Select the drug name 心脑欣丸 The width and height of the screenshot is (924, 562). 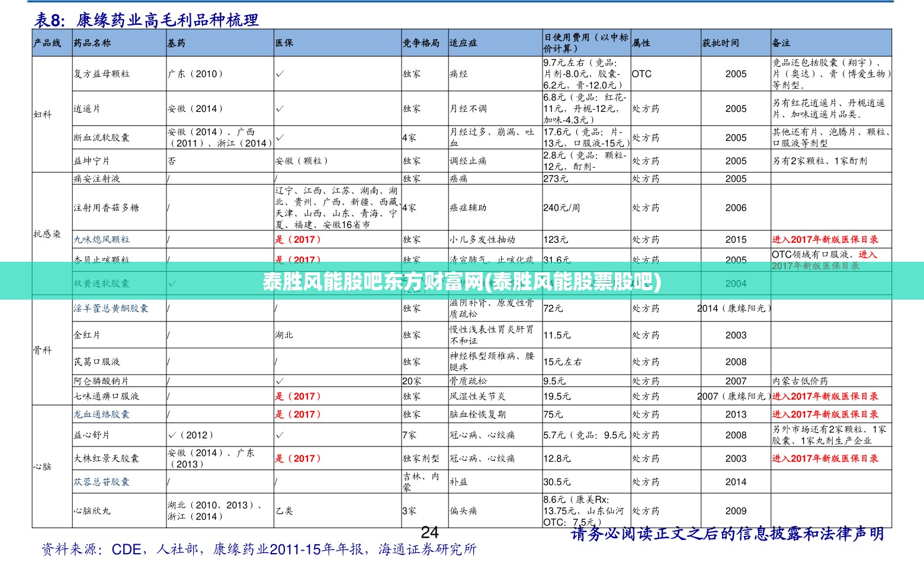pyautogui.click(x=92, y=510)
